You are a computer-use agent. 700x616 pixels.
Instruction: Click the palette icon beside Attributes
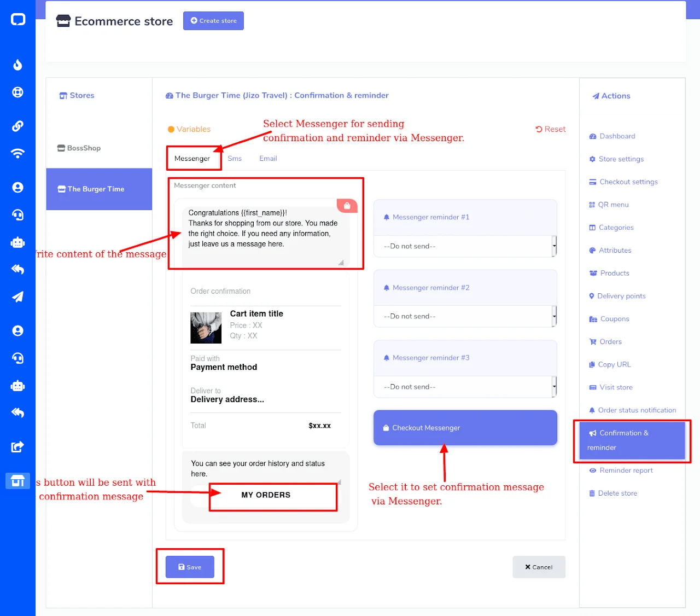click(592, 251)
